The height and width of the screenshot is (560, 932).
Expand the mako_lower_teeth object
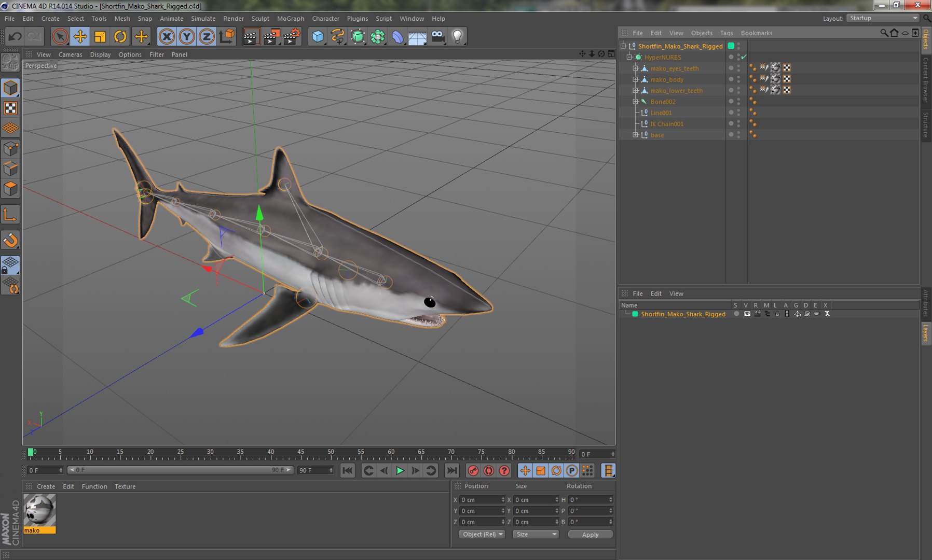pyautogui.click(x=635, y=90)
